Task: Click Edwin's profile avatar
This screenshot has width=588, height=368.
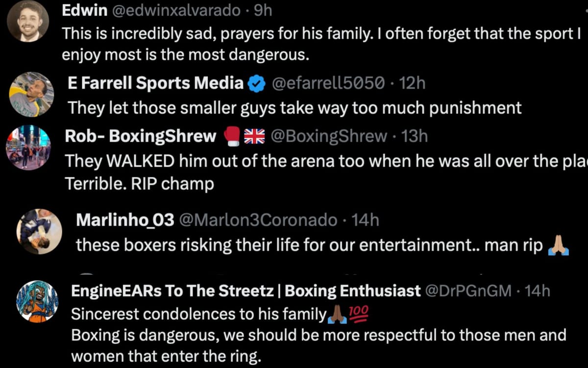Action: tap(27, 21)
